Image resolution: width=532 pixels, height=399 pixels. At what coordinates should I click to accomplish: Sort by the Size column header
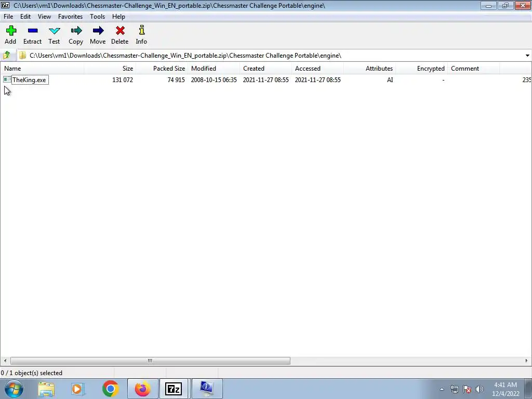click(x=110, y=68)
